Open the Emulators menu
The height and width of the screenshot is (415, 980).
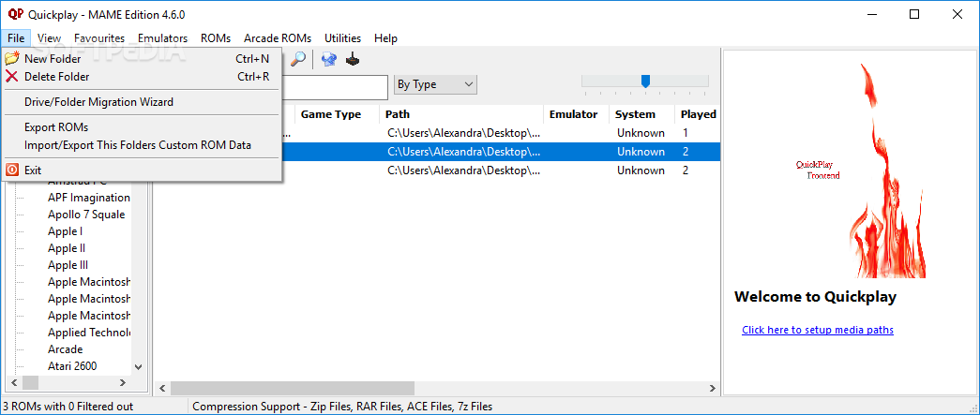(x=162, y=38)
